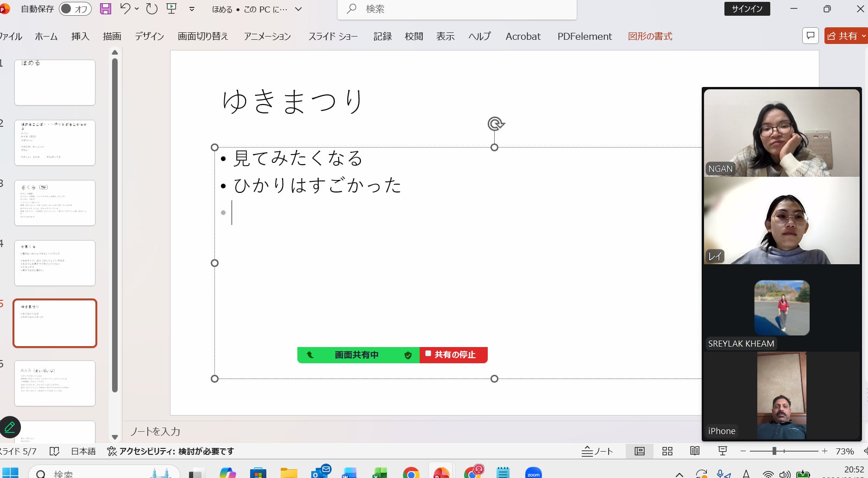Toggle the Notes pane button
The width and height of the screenshot is (868, 478).
(598, 451)
